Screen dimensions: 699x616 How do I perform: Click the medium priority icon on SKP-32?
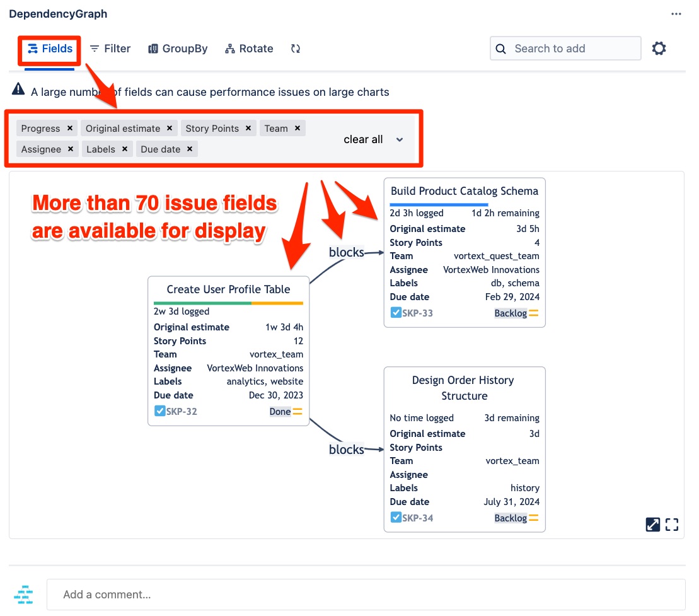tap(298, 412)
